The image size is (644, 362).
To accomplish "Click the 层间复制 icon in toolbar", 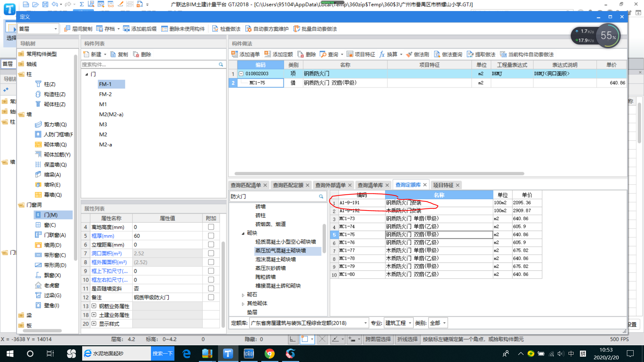I will (x=67, y=29).
